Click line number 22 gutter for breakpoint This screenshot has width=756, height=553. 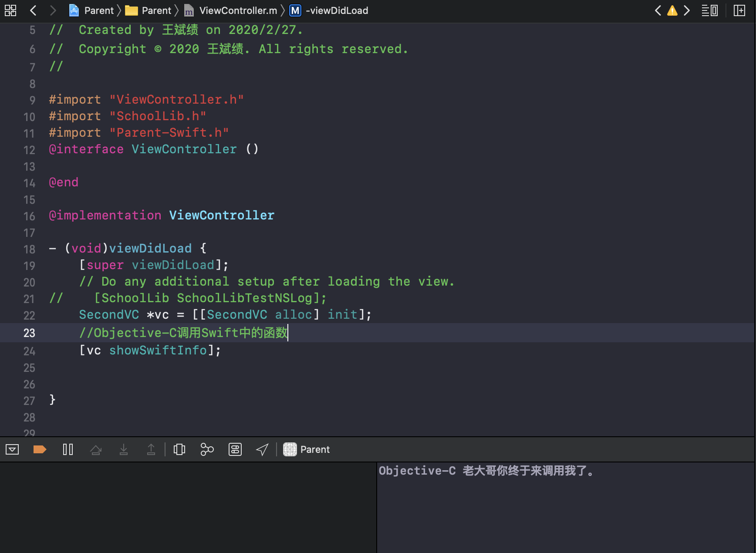[29, 316]
